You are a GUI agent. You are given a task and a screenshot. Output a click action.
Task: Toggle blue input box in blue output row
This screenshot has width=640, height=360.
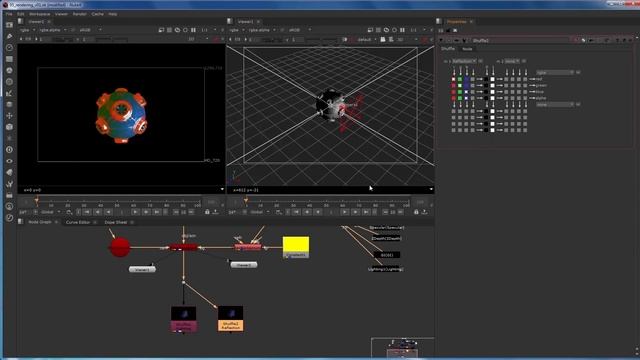467,92
